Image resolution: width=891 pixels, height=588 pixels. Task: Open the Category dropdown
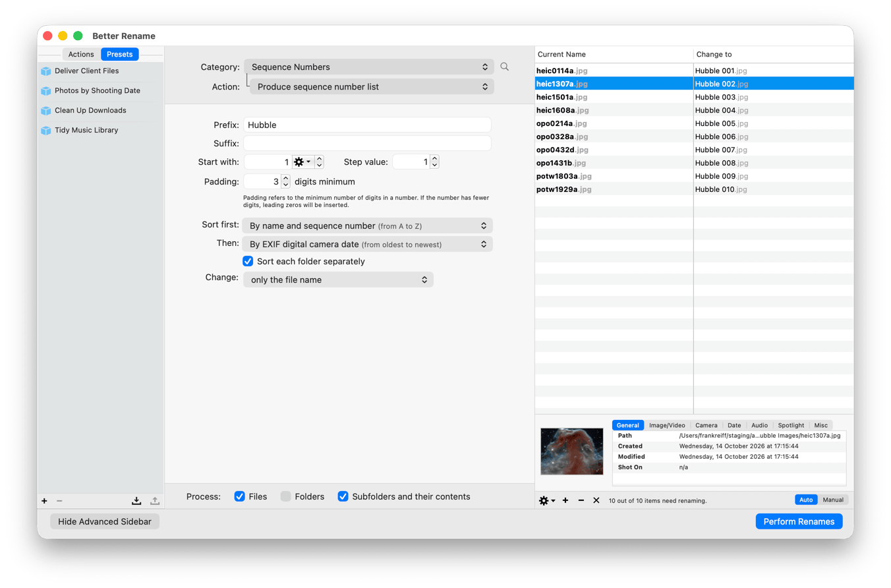click(369, 67)
